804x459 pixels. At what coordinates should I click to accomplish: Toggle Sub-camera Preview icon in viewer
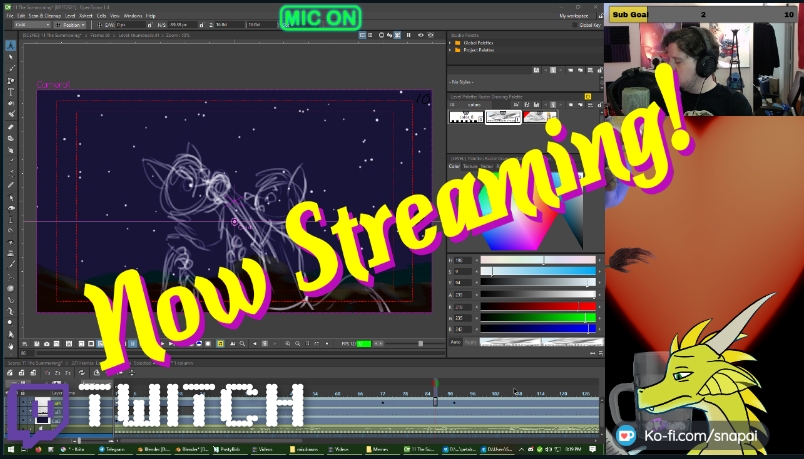tap(431, 35)
